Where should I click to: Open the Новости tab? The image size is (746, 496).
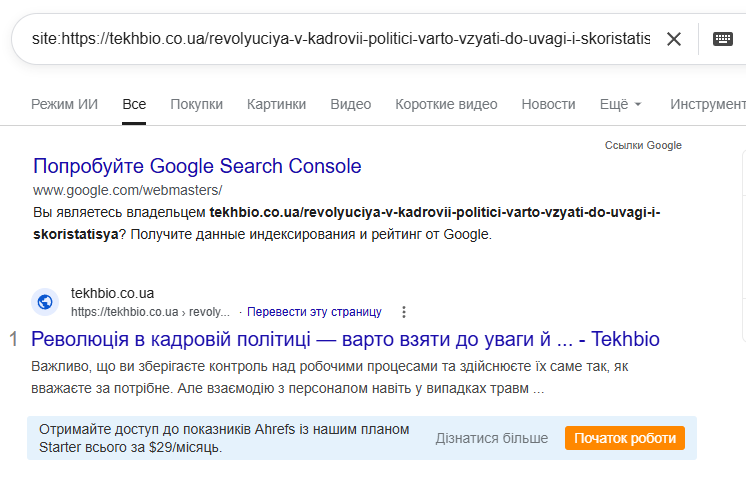point(549,104)
